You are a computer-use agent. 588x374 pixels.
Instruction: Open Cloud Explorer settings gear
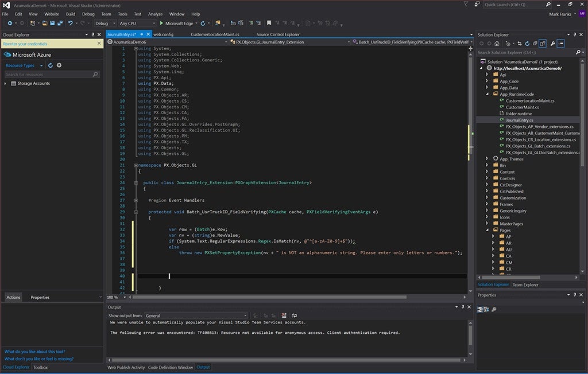[59, 65]
